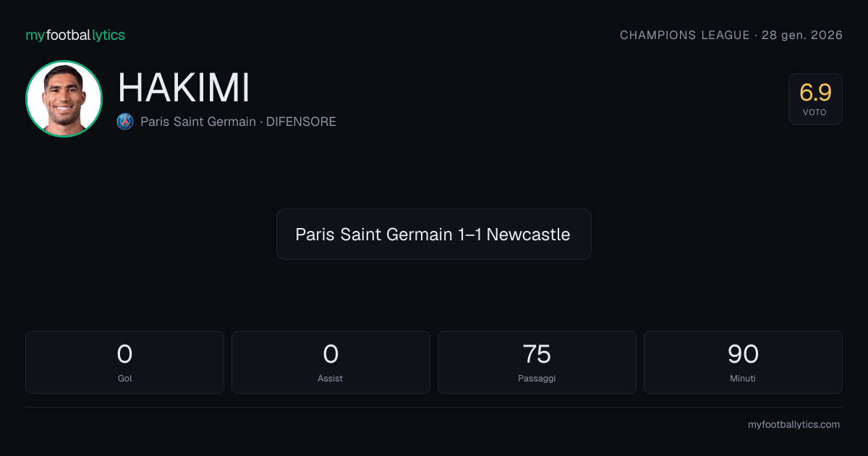Open the Paris Saint Germain 1–1 Newcastle match
This screenshot has width=868, height=456.
(x=433, y=235)
